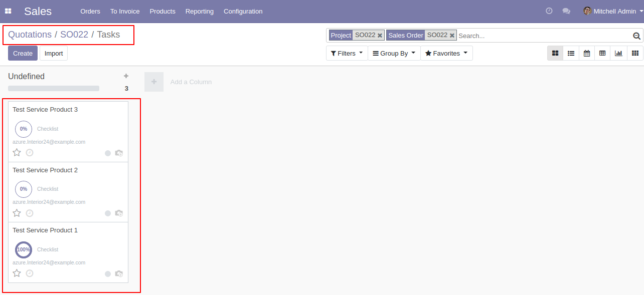Open the Orders menu
The image size is (644, 295).
coord(90,11)
